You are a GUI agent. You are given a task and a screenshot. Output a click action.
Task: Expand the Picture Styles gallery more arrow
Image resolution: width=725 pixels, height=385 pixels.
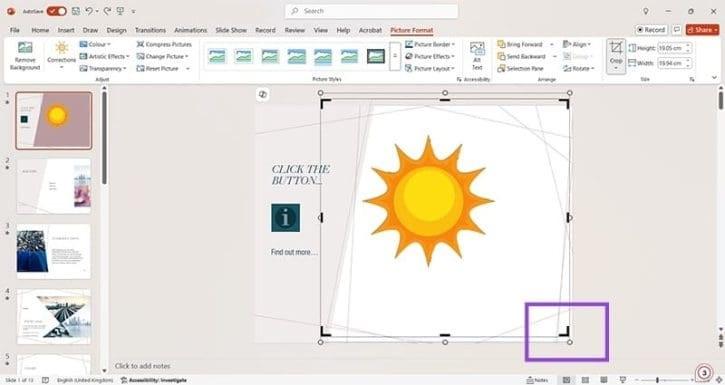pyautogui.click(x=395, y=56)
